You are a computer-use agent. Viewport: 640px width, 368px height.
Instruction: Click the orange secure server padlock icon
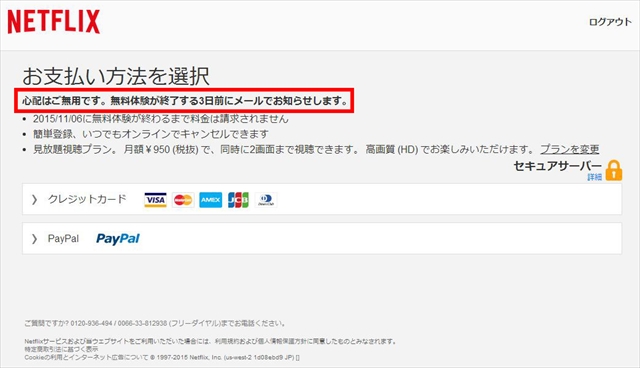click(x=614, y=170)
